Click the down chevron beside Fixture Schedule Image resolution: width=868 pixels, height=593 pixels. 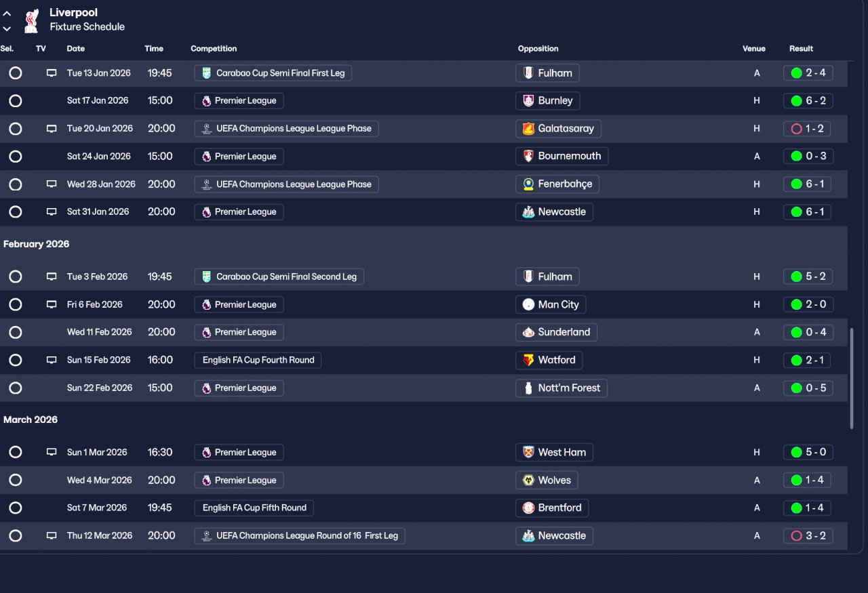[x=7, y=28]
